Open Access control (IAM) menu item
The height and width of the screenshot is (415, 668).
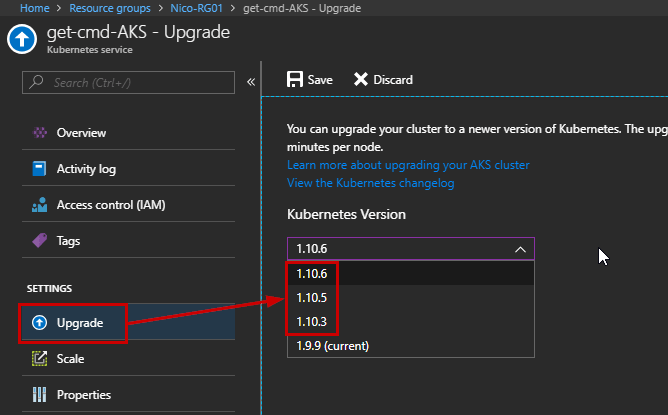[x=128, y=205]
